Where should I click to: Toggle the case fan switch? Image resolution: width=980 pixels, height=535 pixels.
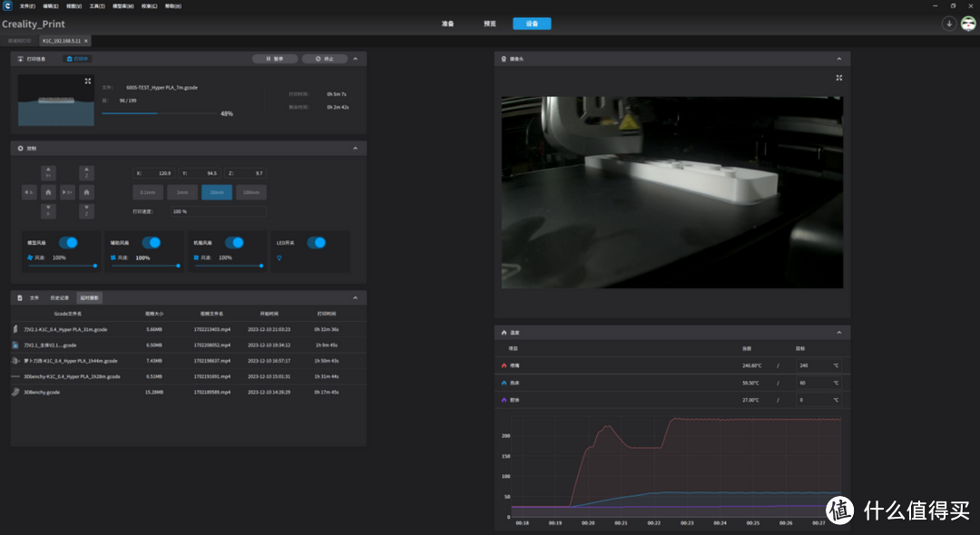coord(234,242)
